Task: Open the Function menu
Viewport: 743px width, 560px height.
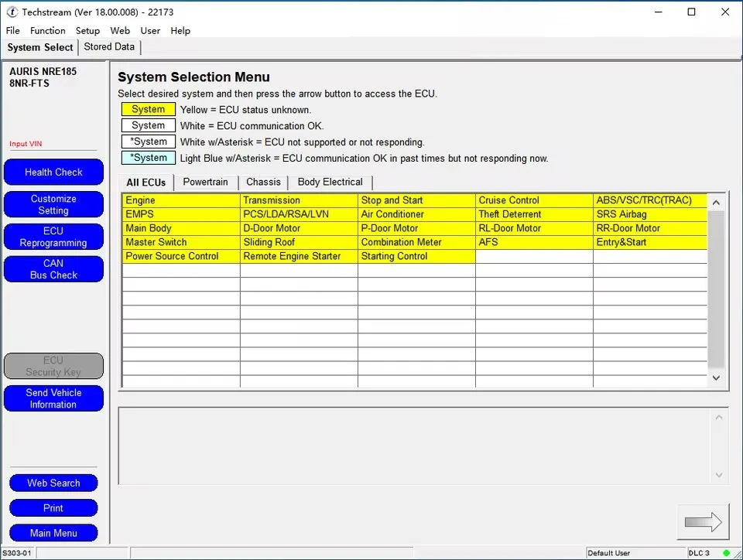Action: pos(47,30)
